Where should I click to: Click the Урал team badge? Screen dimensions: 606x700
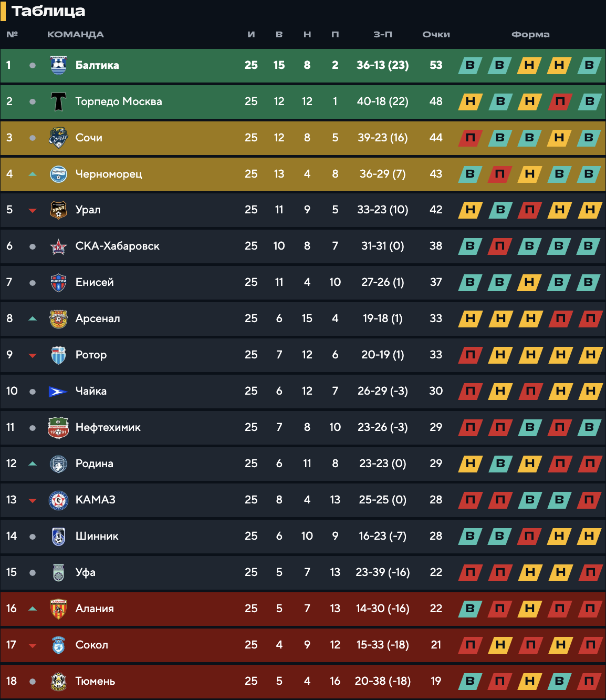[x=58, y=210]
